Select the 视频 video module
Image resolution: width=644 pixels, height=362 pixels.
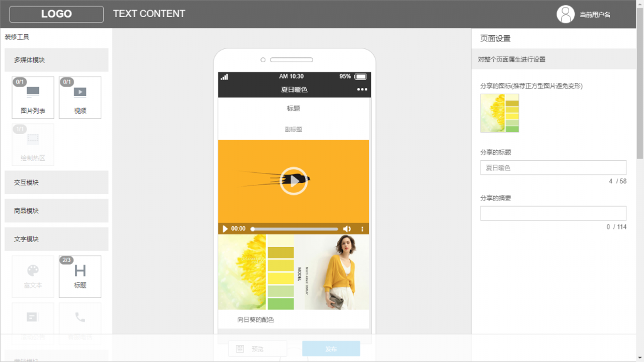pos(80,97)
